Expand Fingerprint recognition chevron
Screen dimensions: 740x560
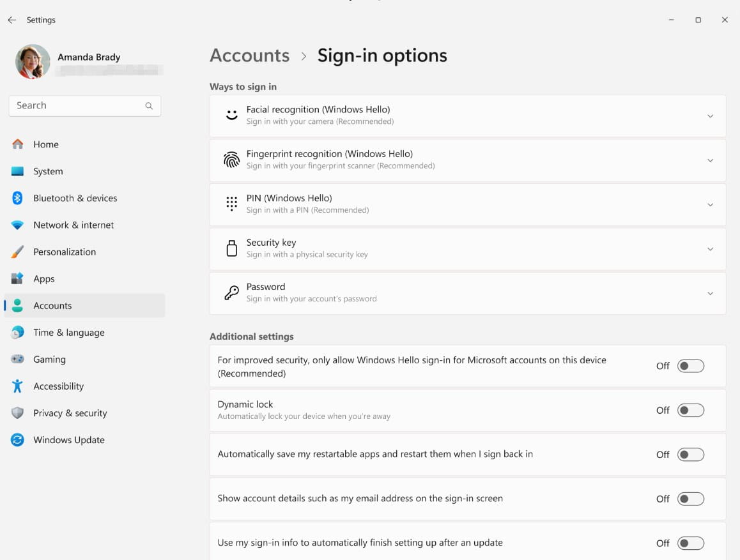coord(710,160)
